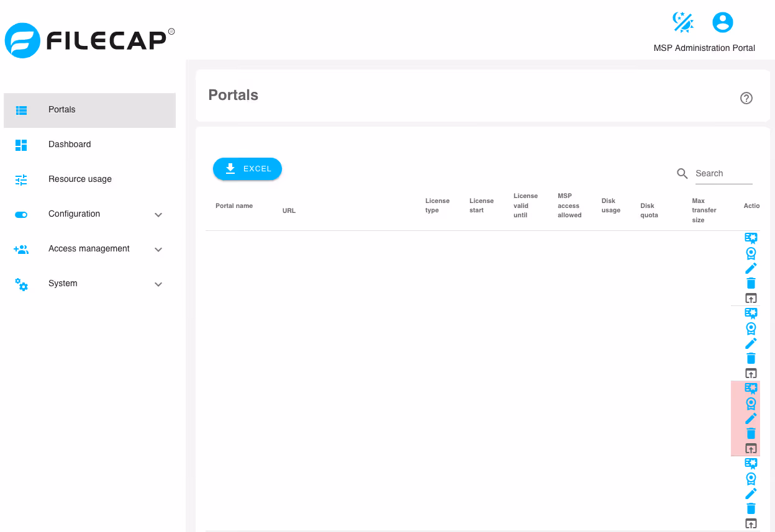775x532 pixels.
Task: Download the table with the EXCEL button
Action: [247, 169]
